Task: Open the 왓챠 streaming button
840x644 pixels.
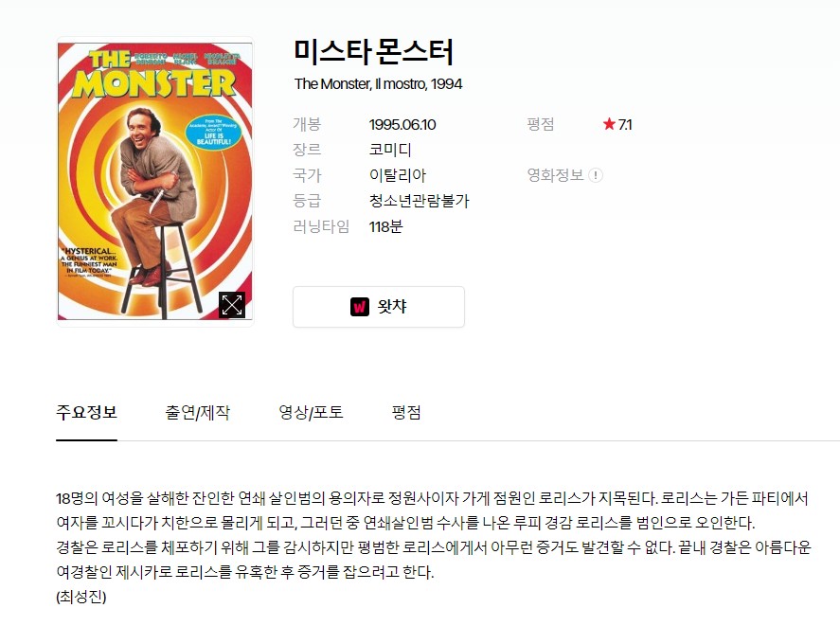Action: 378,307
